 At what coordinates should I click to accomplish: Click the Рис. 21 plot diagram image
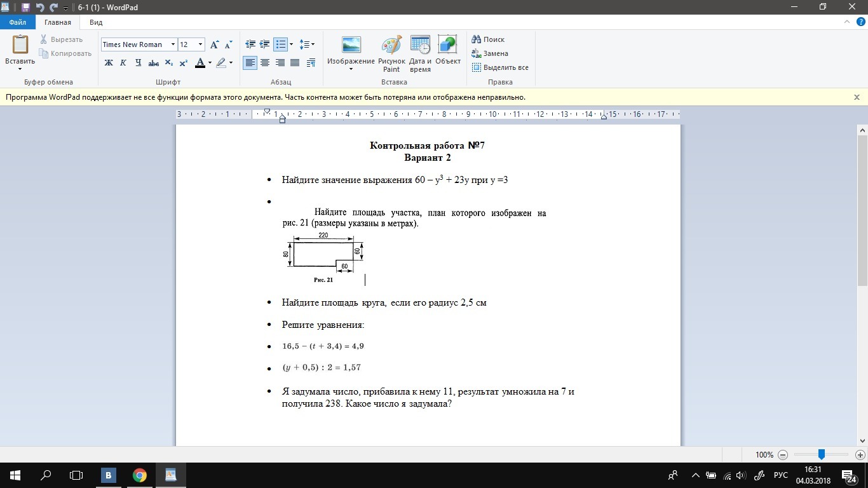[324, 257]
